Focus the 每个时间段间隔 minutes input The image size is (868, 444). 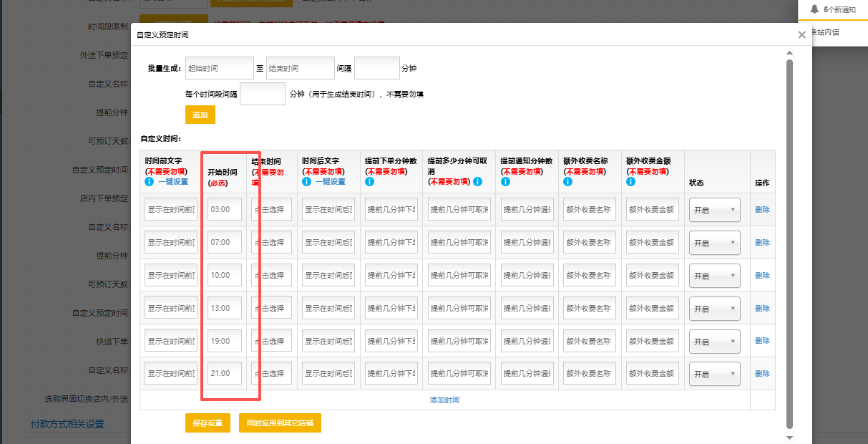tap(263, 94)
